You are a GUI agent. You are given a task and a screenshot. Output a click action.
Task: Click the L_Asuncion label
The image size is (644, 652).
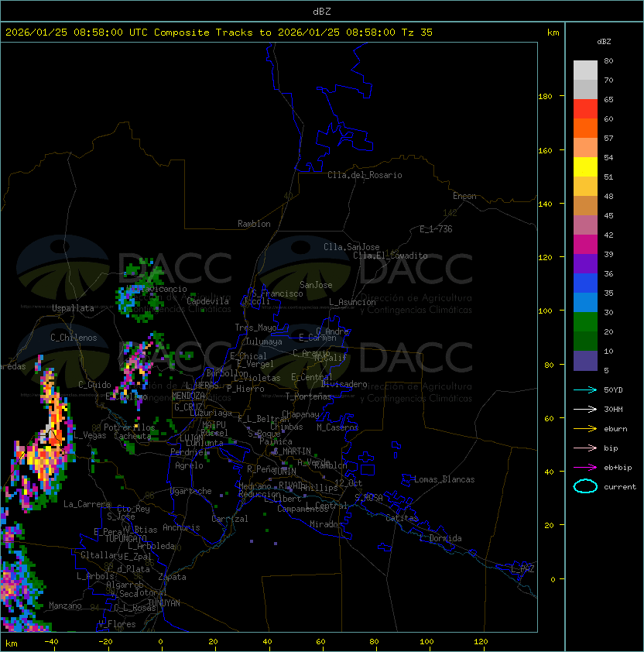coord(352,302)
